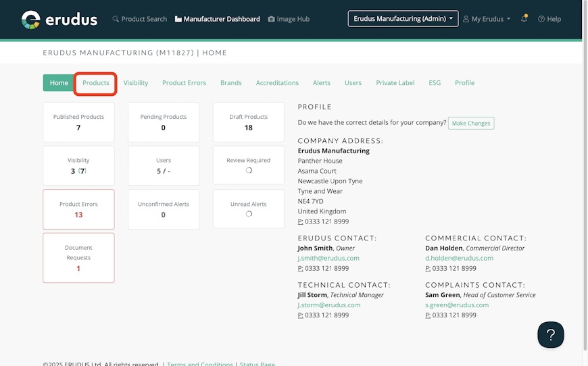The width and height of the screenshot is (588, 366).
Task: Open the Published Products card
Action: pyautogui.click(x=78, y=122)
